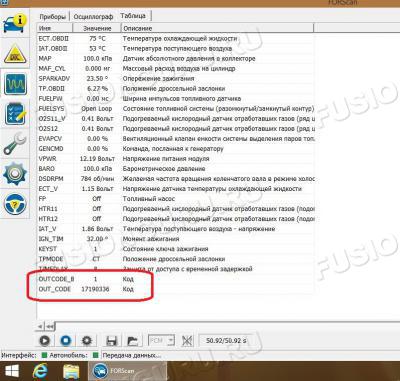Switch to the Приборы tab
This screenshot has width=400, height=381.
[x=52, y=16]
